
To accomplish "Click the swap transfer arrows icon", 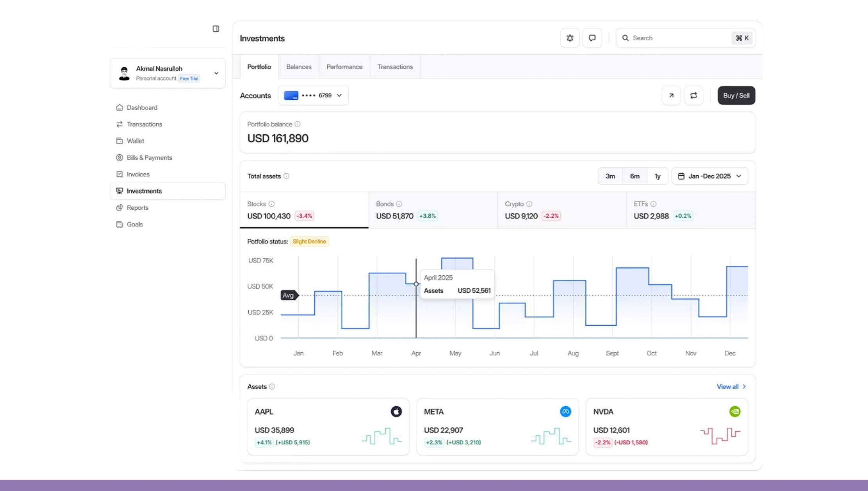I will (693, 95).
